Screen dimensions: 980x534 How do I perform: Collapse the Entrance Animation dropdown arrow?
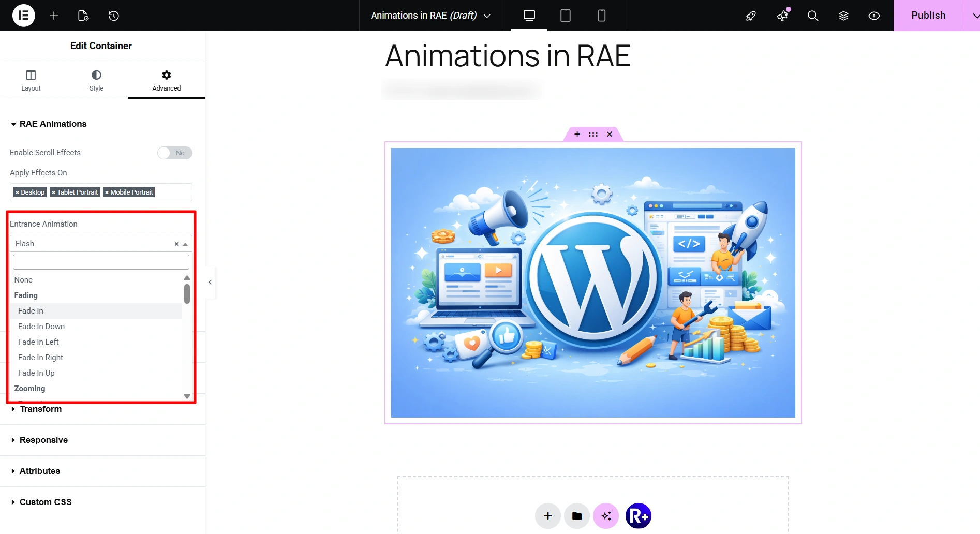(x=185, y=244)
